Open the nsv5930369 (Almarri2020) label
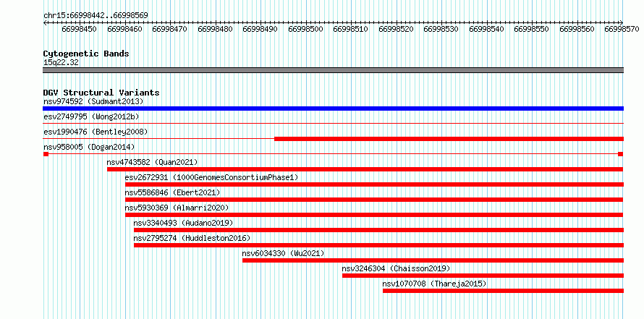The height and width of the screenshot is (319, 644). coord(177,208)
